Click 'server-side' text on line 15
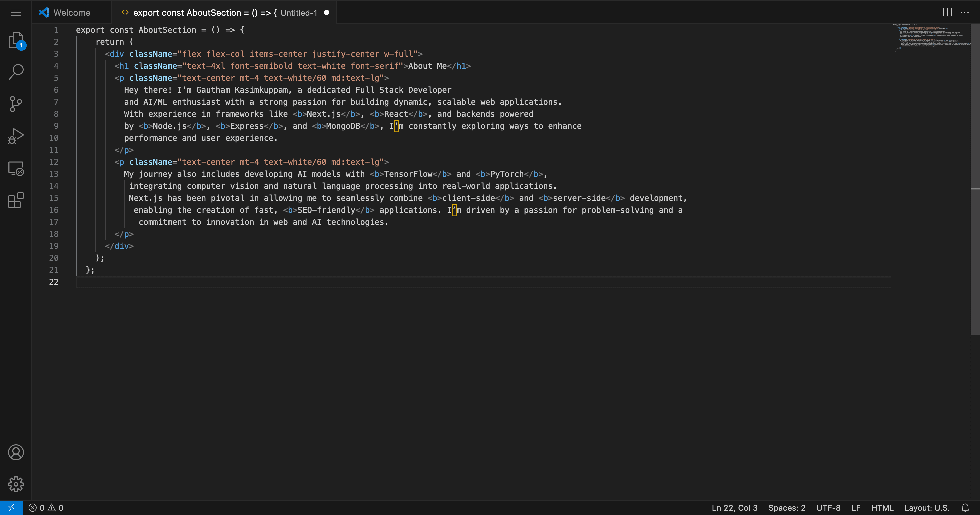This screenshot has width=980, height=515. coord(579,198)
